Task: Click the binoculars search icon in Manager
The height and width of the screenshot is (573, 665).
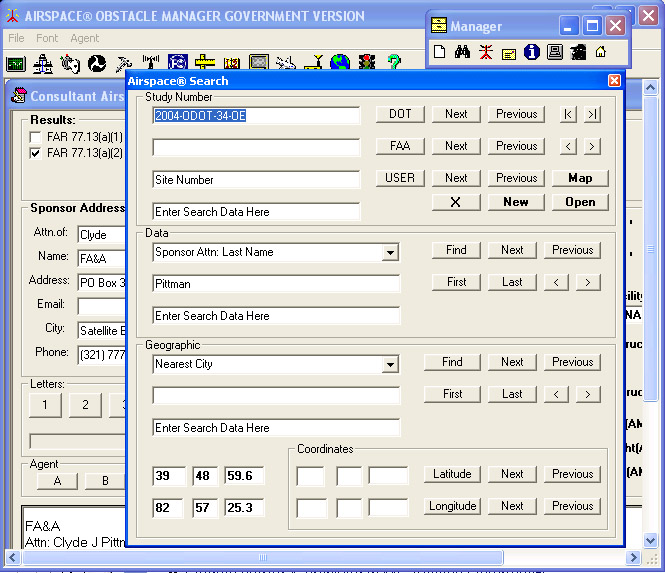Action: click(x=461, y=52)
